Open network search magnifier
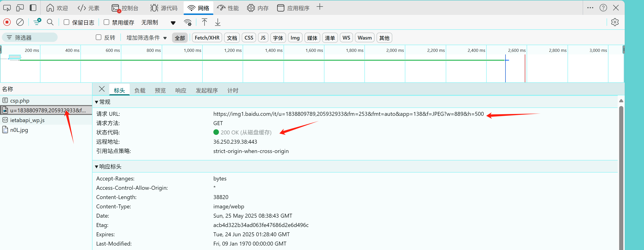 (50, 22)
